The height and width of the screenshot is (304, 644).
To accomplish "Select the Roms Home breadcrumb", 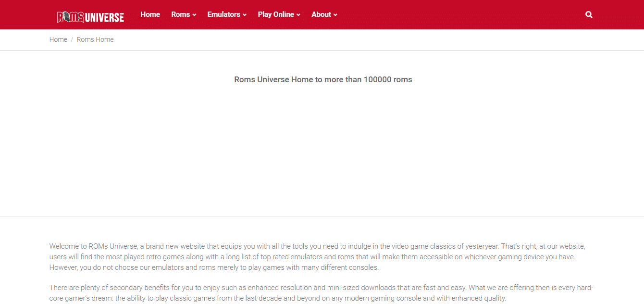I will coord(95,39).
